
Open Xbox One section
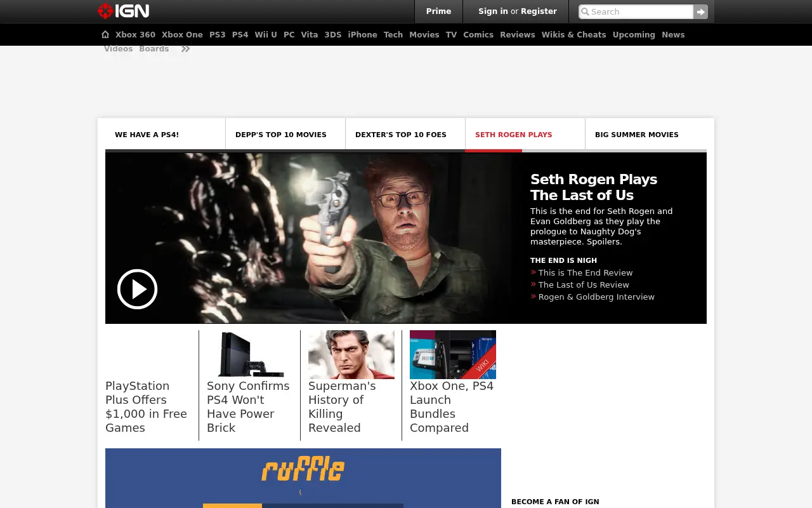click(x=182, y=35)
